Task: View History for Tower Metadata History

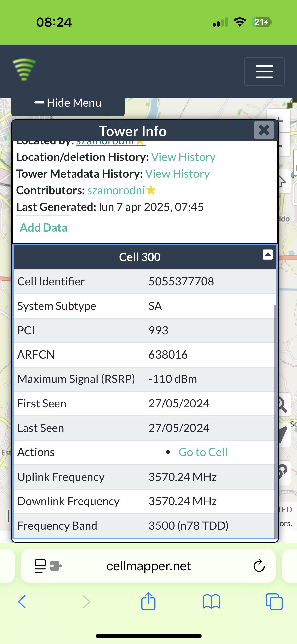Action: click(177, 174)
